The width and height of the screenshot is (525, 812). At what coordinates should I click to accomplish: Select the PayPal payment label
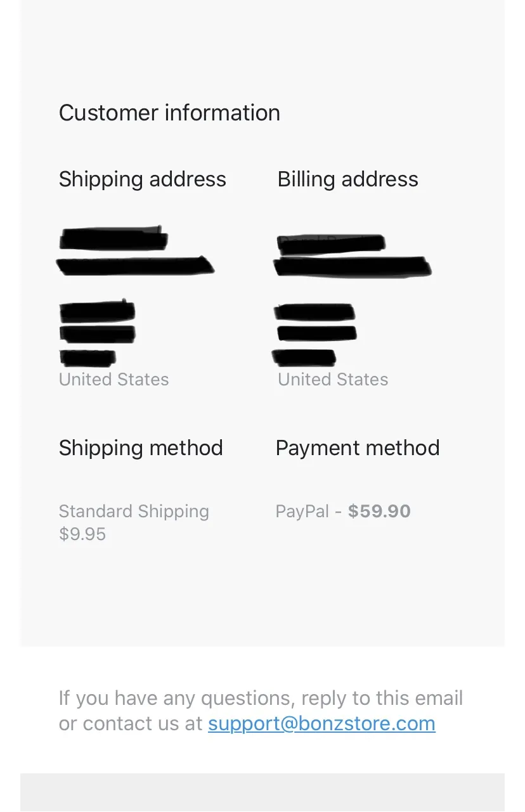302,512
